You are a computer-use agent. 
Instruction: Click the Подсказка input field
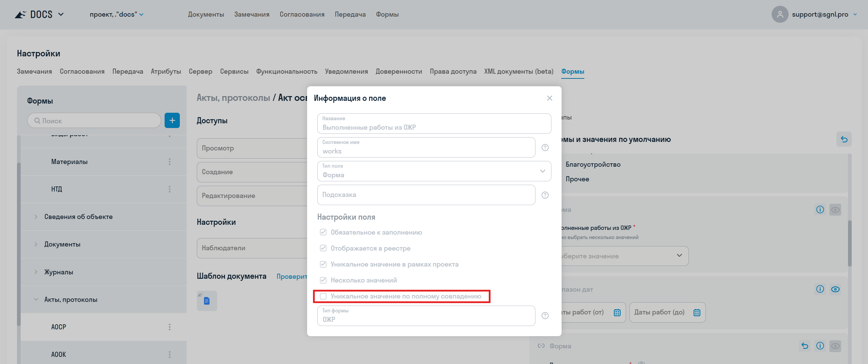426,195
